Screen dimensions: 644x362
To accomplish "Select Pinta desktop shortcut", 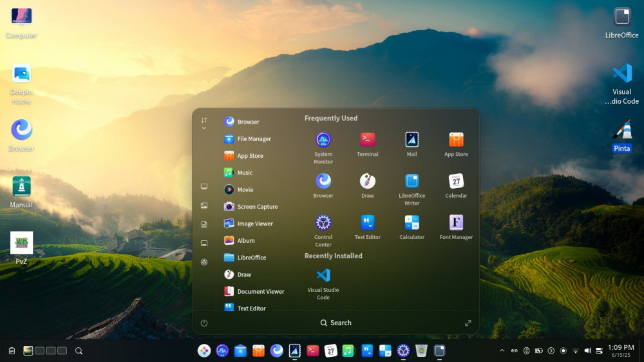I will (622, 136).
